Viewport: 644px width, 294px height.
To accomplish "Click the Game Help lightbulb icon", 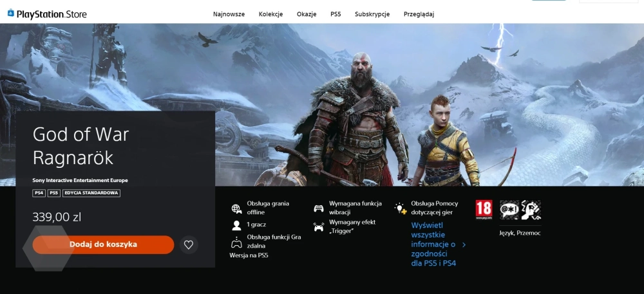I will coord(401,208).
